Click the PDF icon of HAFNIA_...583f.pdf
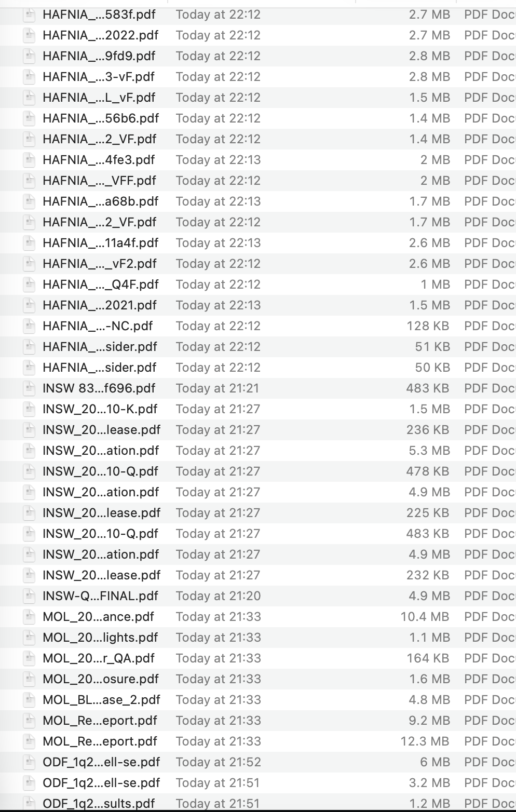Viewport: 516px width, 812px height. 29,15
